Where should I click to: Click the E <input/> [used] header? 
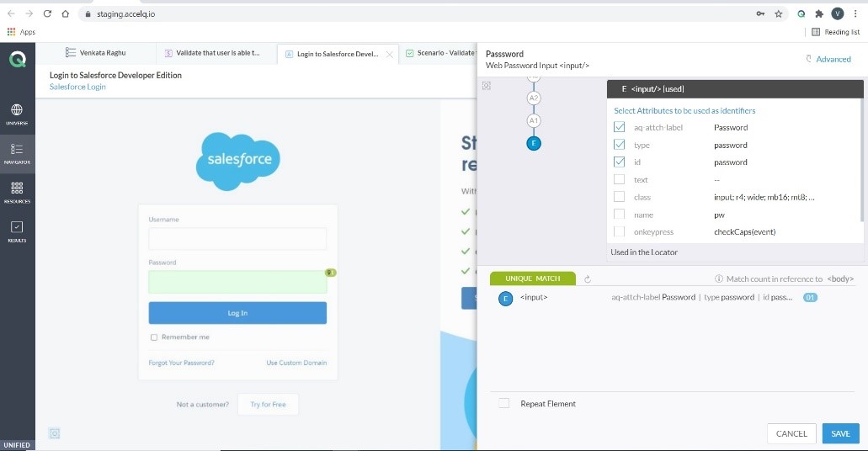(x=735, y=88)
